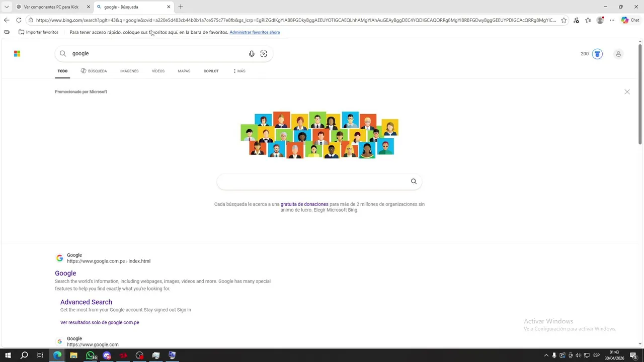The height and width of the screenshot is (362, 644).
Task: Open the Windows notification center icon
Action: point(634,355)
